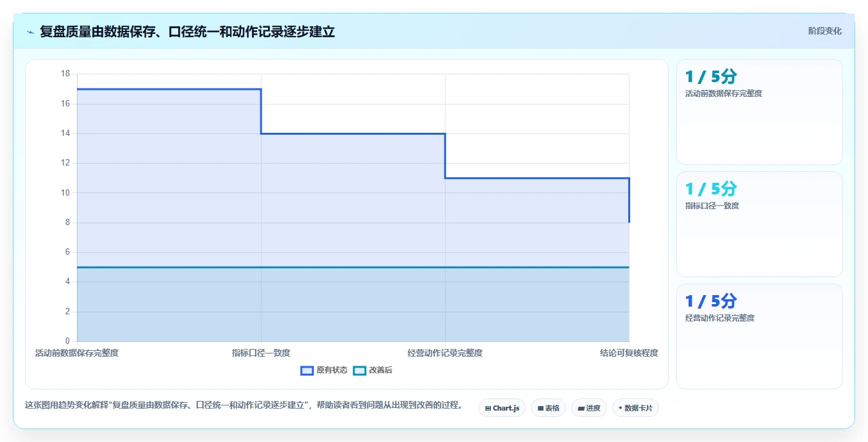The height and width of the screenshot is (442, 868).
Task: Click the 进度 tag pill
Action: pyautogui.click(x=589, y=408)
